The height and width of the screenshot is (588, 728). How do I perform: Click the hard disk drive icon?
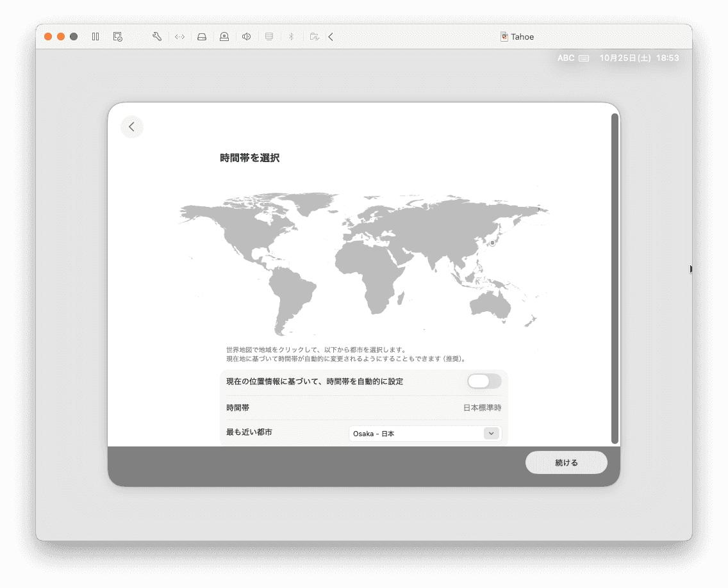tap(202, 37)
